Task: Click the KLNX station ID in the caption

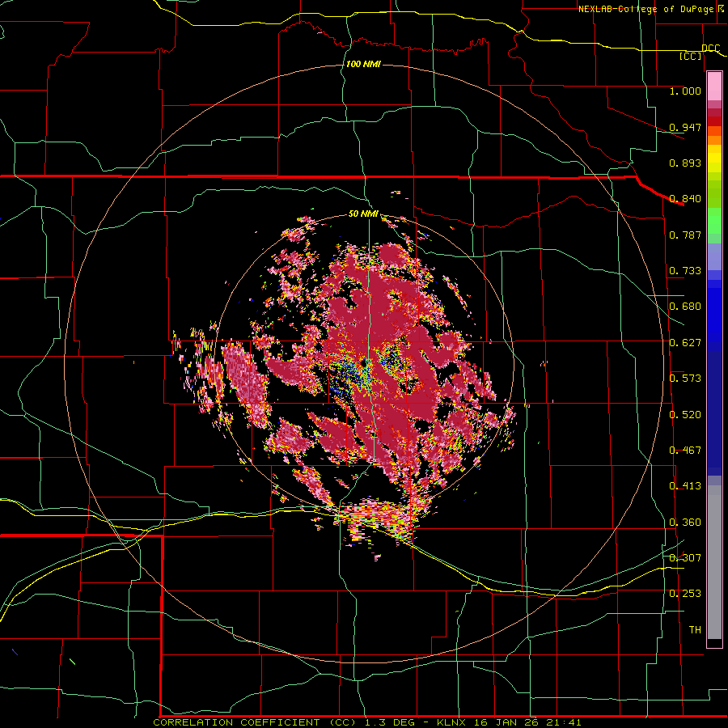Action: [451, 722]
